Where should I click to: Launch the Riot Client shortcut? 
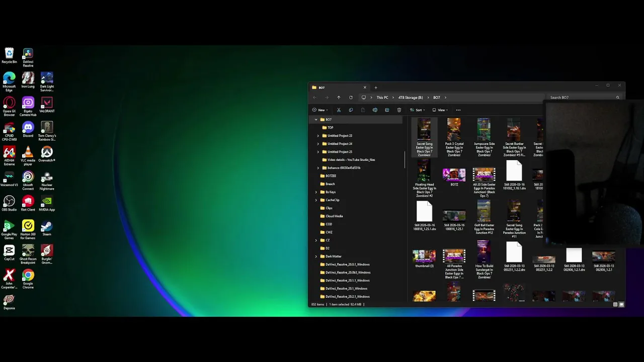(x=28, y=204)
